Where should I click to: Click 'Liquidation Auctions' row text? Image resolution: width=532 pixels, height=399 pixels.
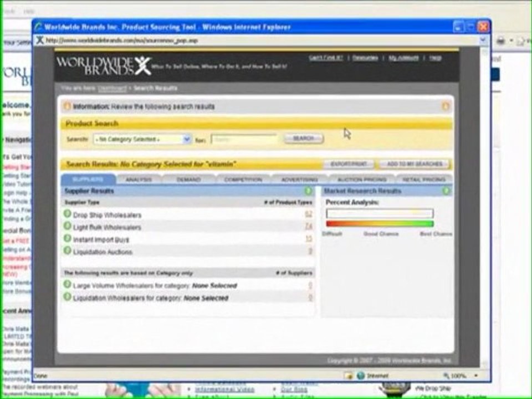(x=103, y=252)
